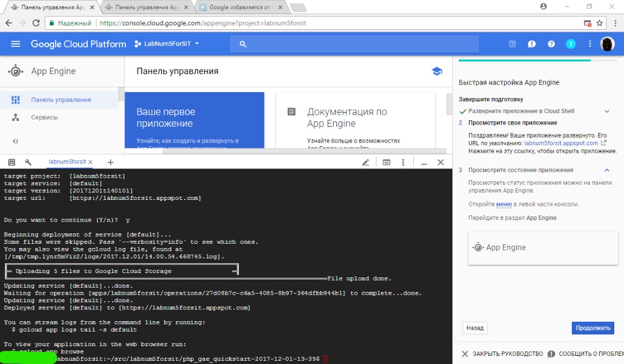Open the header three-dot settings menu
The height and width of the screenshot is (364, 624).
(590, 44)
